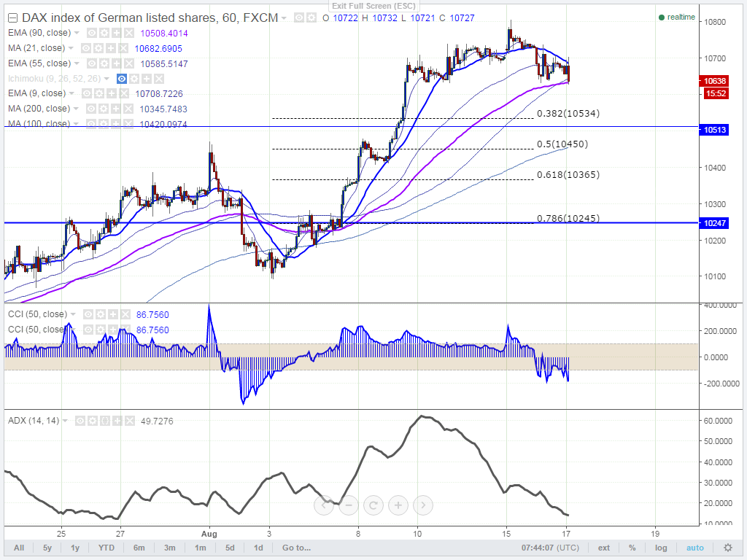This screenshot has height=560, width=747.
Task: Open DAX index title dropdown arrow
Action: (284, 18)
